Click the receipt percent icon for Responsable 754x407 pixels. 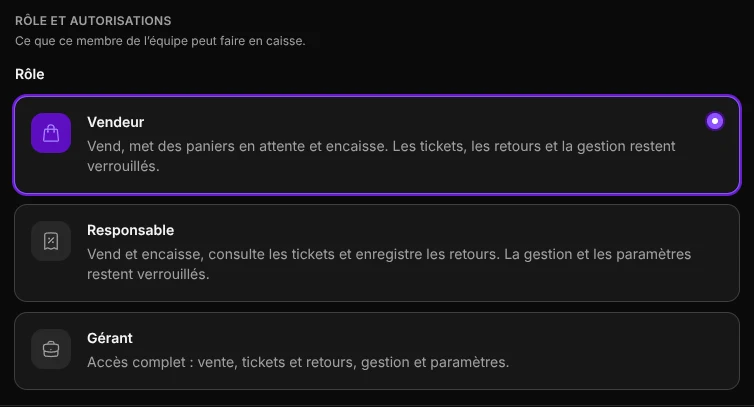[x=51, y=241]
